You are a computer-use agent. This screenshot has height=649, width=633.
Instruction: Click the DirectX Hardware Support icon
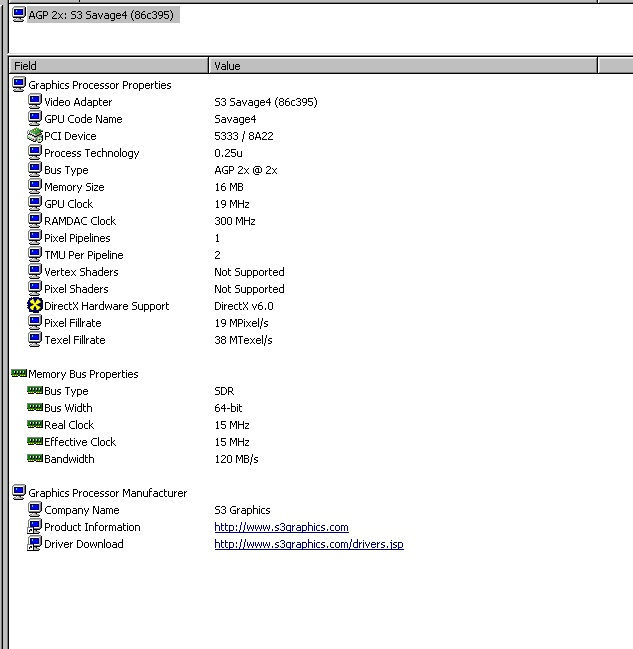point(35,305)
